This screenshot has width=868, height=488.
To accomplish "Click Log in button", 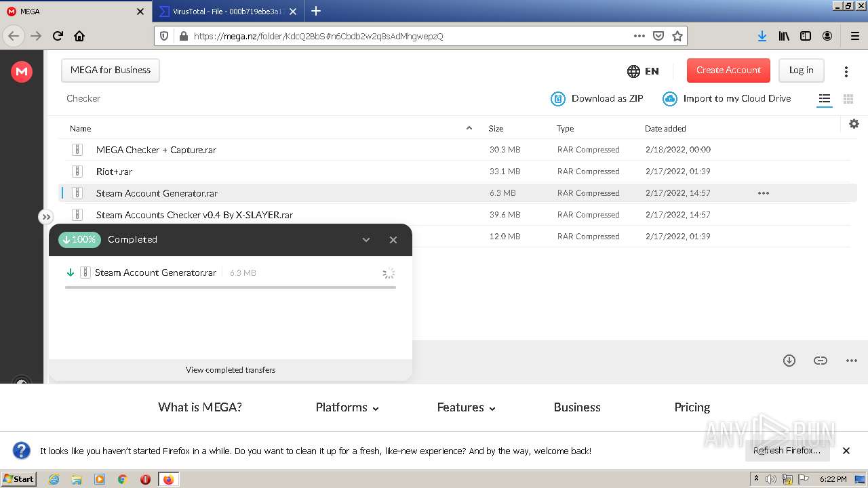I will pyautogui.click(x=801, y=70).
